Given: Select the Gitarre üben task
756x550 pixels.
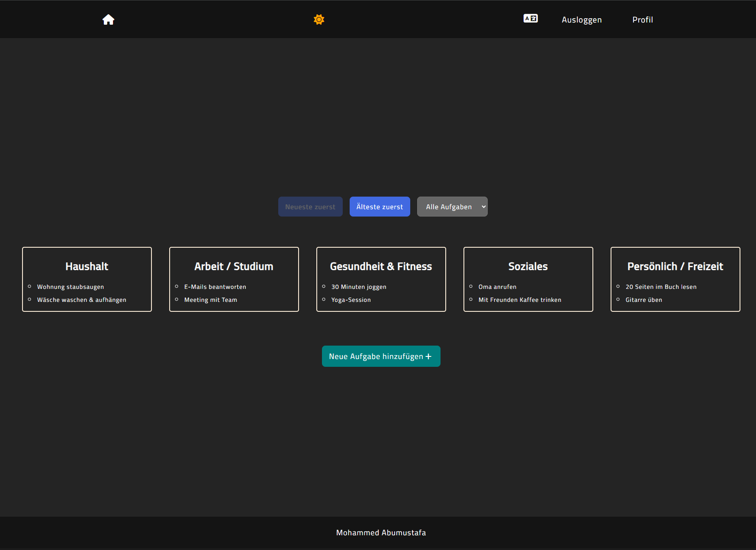Looking at the screenshot, I should 643,300.
